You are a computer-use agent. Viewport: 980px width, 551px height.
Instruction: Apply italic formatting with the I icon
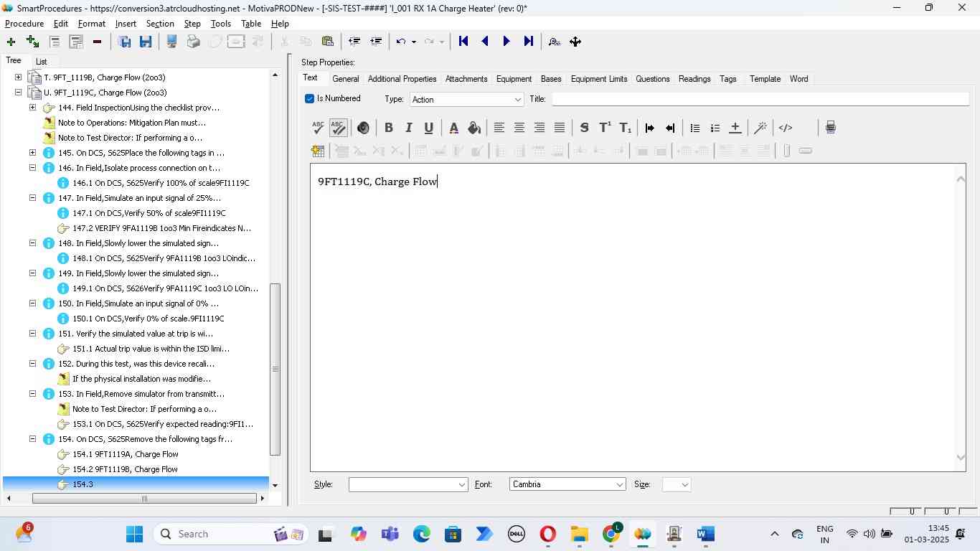(x=409, y=128)
